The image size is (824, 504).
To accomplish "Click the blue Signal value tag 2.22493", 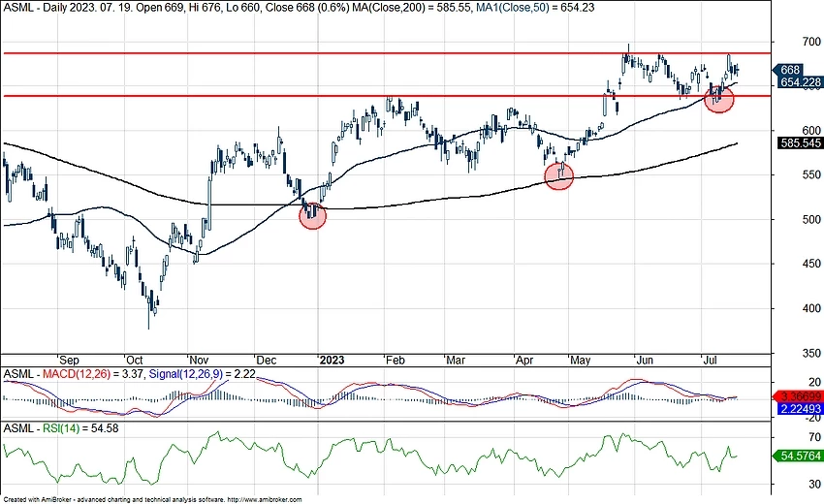I will click(799, 409).
